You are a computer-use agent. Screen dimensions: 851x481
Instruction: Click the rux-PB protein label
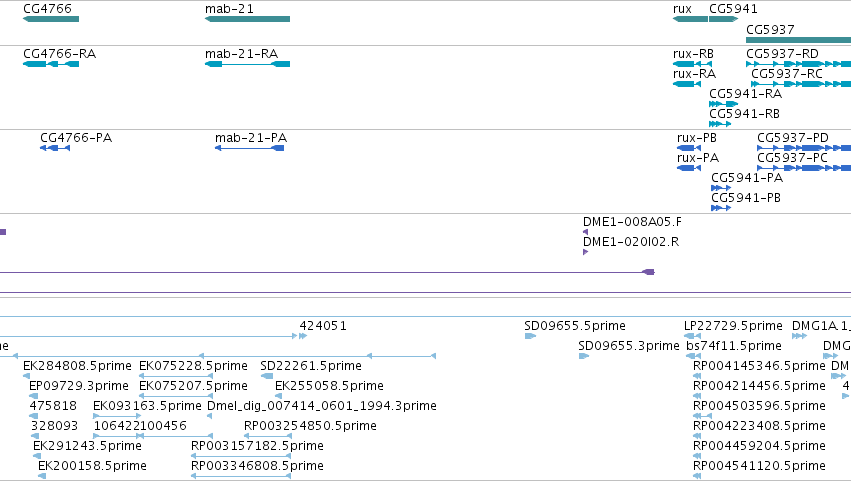(697, 138)
